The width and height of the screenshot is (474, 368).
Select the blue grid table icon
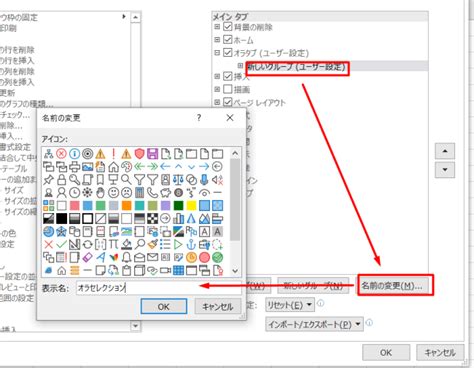click(178, 270)
